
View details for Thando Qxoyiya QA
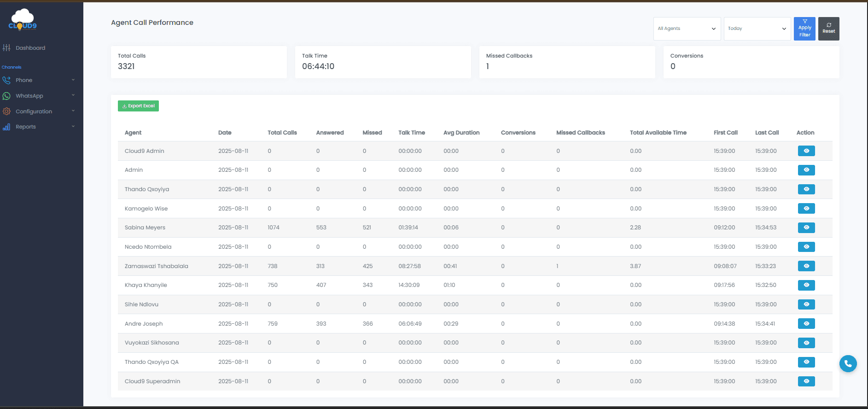806,362
